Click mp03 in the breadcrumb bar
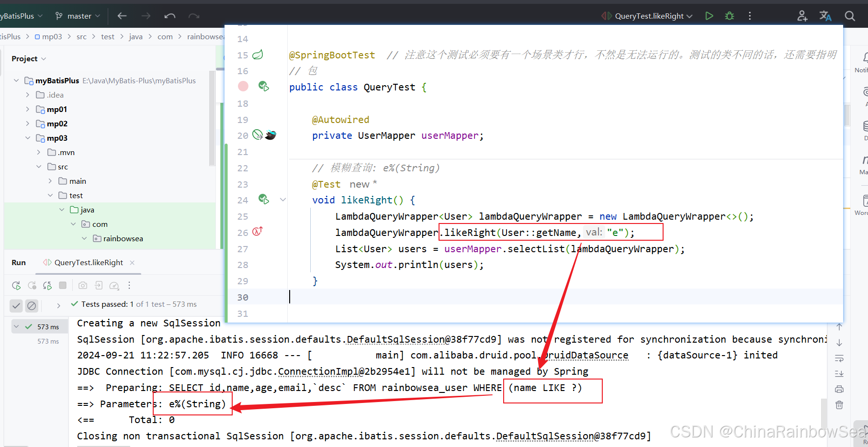Image resolution: width=868 pixels, height=447 pixels. coord(52,36)
